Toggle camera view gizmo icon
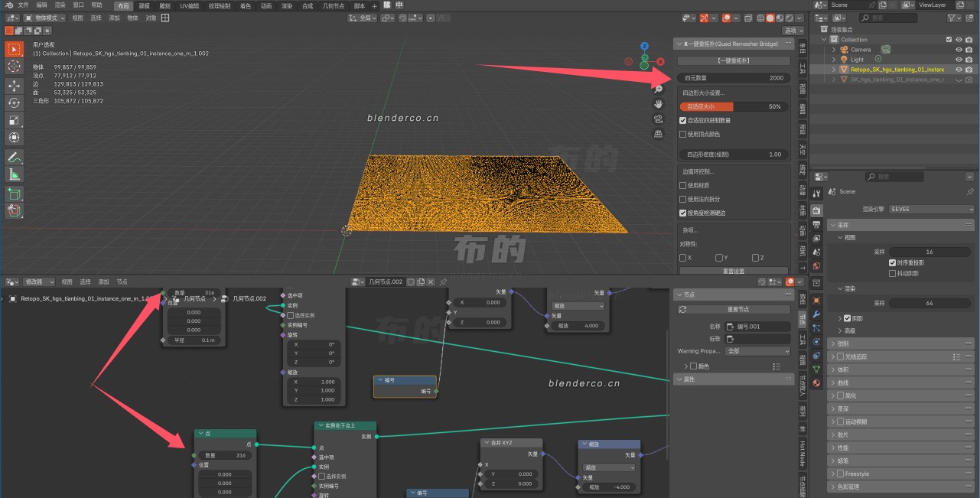 pyautogui.click(x=658, y=119)
